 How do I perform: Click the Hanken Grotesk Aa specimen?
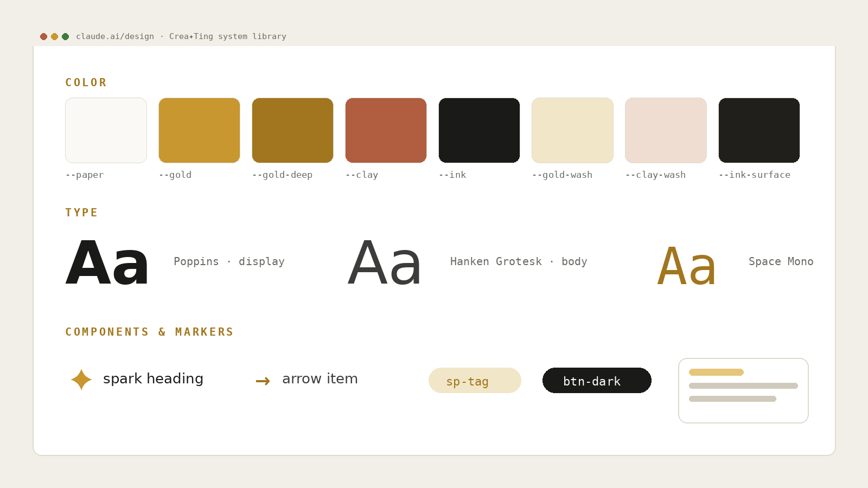(385, 263)
